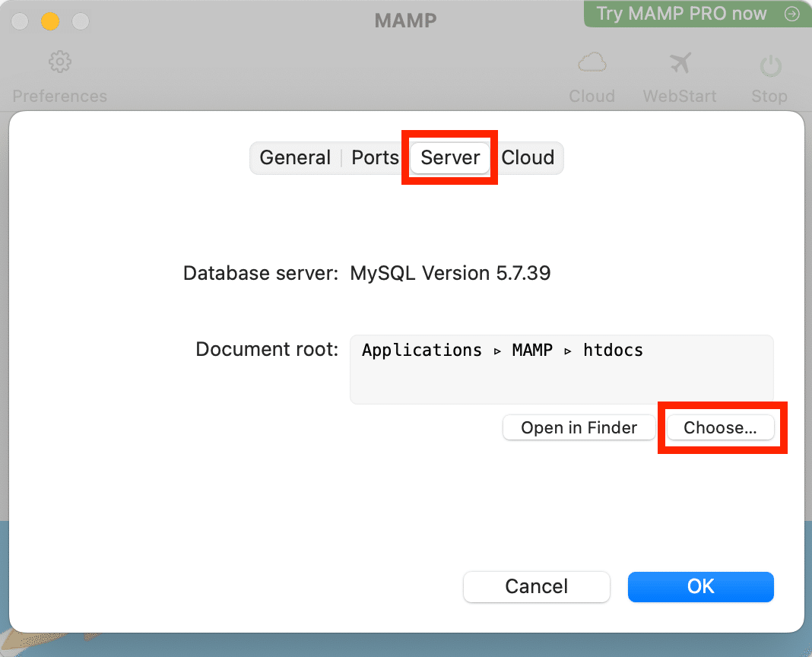Click the Cloud toolbar icon

592,62
